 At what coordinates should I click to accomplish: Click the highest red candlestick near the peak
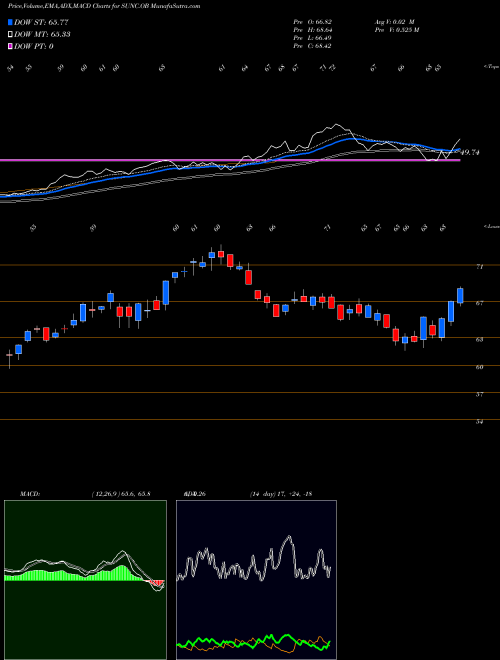[x=221, y=254]
